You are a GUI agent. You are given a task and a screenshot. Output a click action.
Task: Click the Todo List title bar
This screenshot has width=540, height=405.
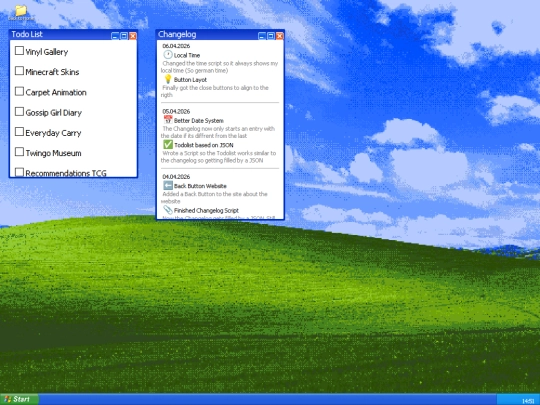[x=73, y=35]
